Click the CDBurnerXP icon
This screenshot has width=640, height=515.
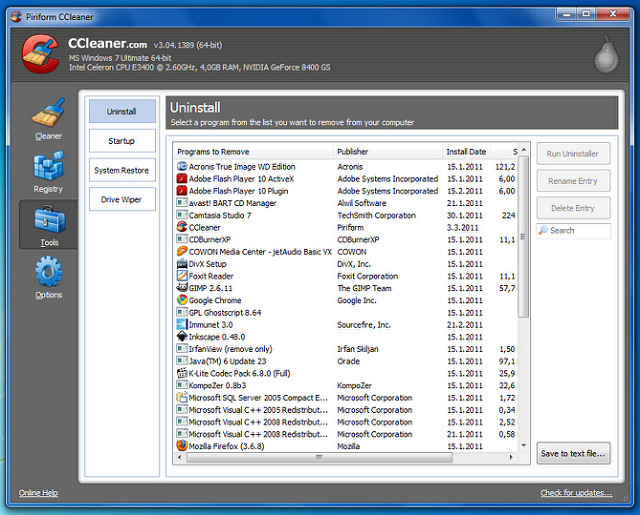click(x=182, y=239)
